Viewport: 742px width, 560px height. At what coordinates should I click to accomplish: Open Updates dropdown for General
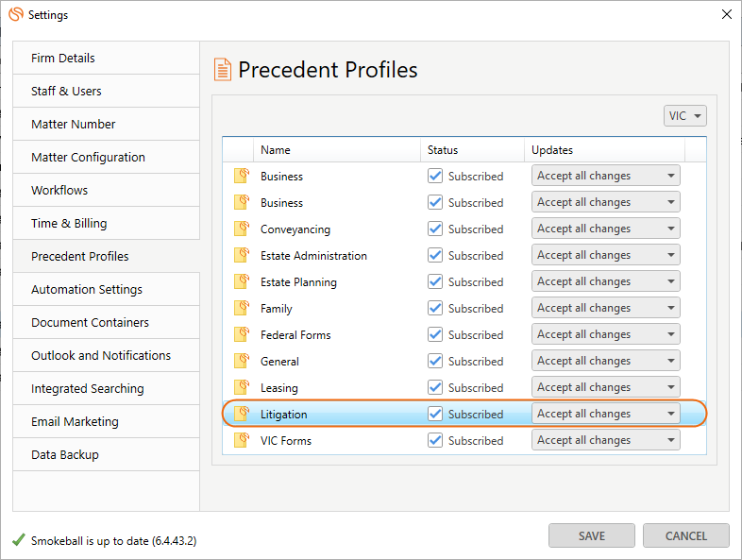pos(606,361)
